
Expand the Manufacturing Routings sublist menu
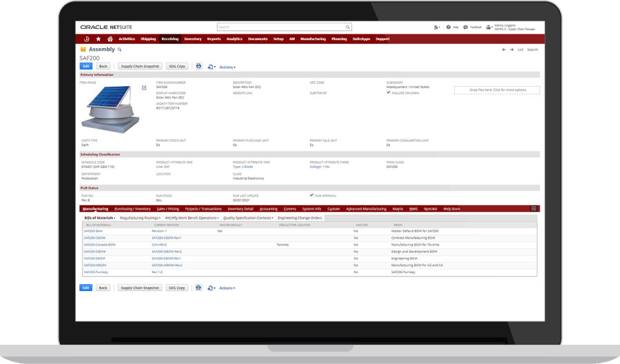[x=140, y=218]
